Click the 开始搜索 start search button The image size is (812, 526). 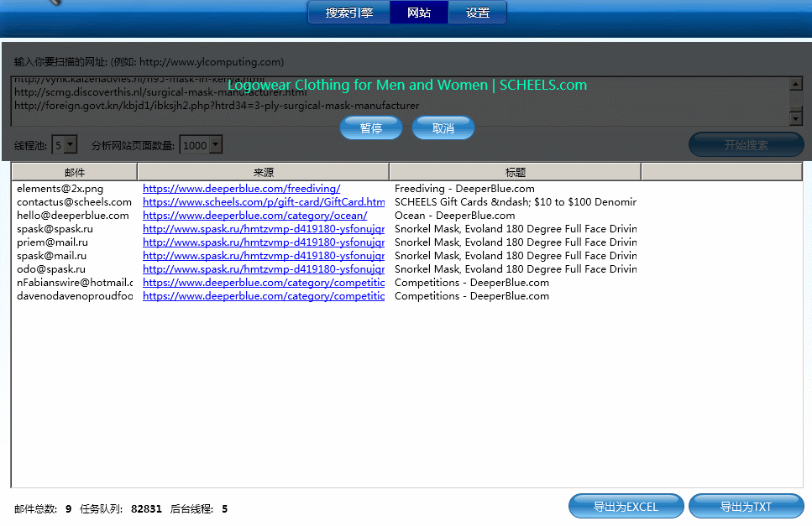(746, 145)
